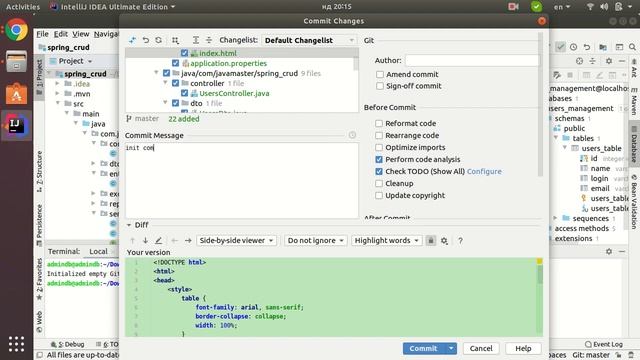Image resolution: width=640 pixels, height=360 pixels.
Task: Open Google Chrome from the dock
Action: (x=16, y=30)
